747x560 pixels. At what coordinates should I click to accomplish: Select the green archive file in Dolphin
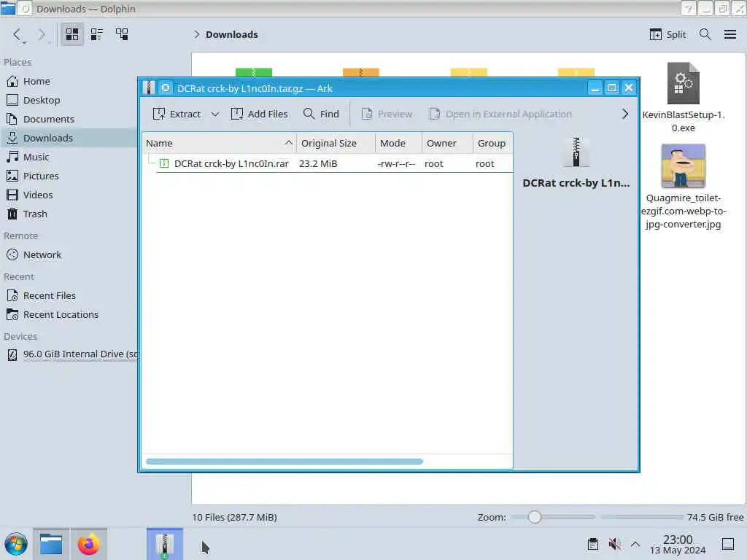coord(254,72)
